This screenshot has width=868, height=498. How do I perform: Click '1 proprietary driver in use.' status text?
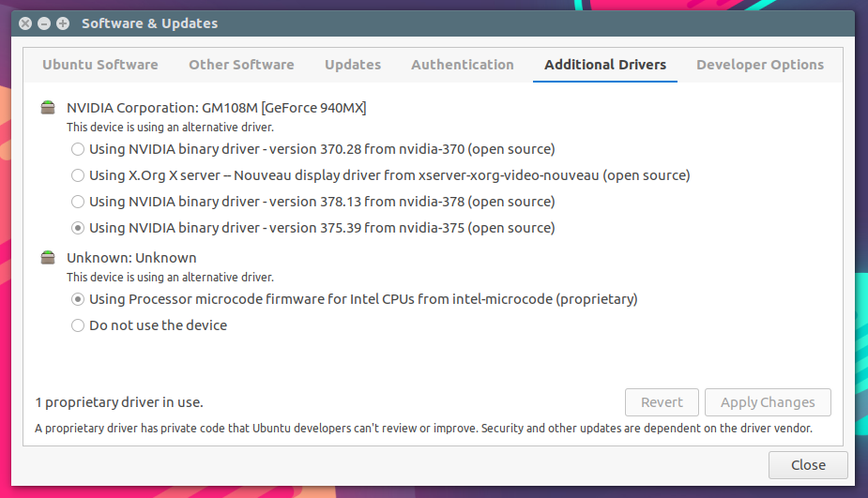point(119,402)
